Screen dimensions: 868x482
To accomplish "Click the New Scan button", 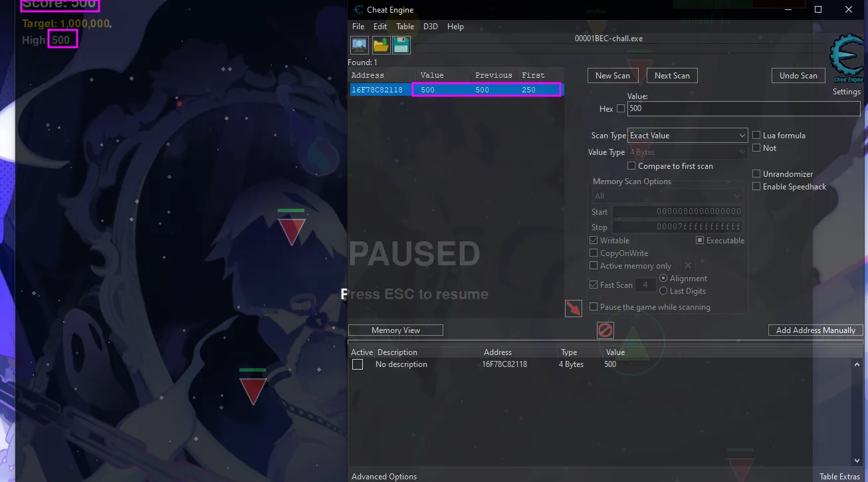I will (613, 76).
